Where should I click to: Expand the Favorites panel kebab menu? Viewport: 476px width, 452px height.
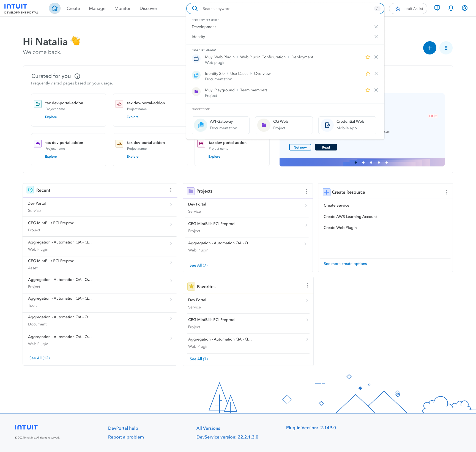tap(307, 286)
